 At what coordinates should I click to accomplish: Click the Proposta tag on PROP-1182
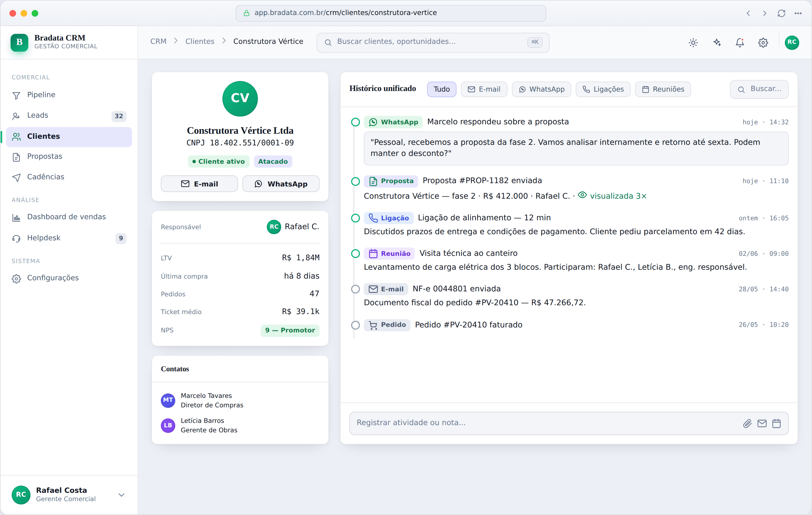coord(391,181)
